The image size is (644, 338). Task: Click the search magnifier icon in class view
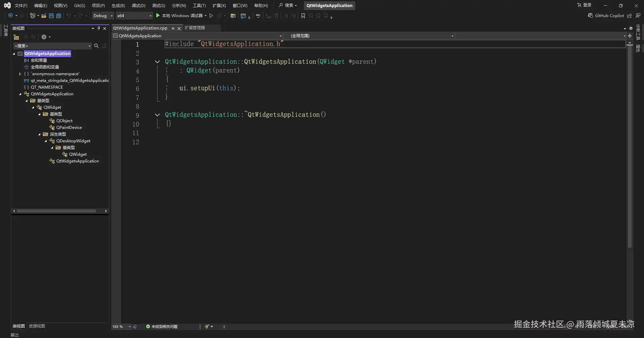pos(96,46)
